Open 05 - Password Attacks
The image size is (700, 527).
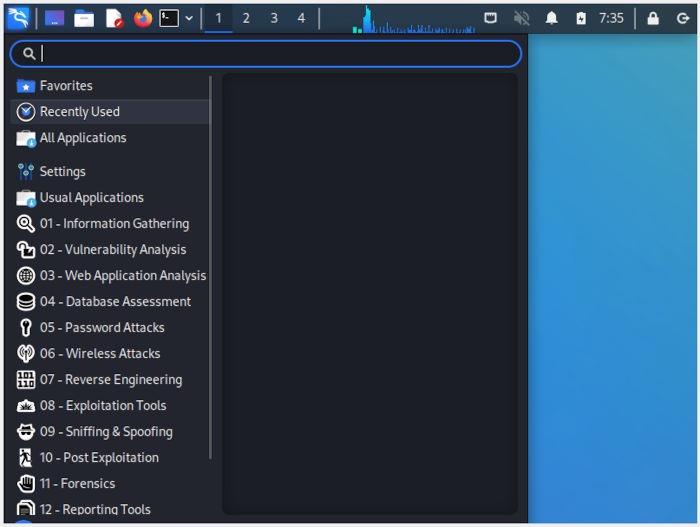[x=110, y=327]
